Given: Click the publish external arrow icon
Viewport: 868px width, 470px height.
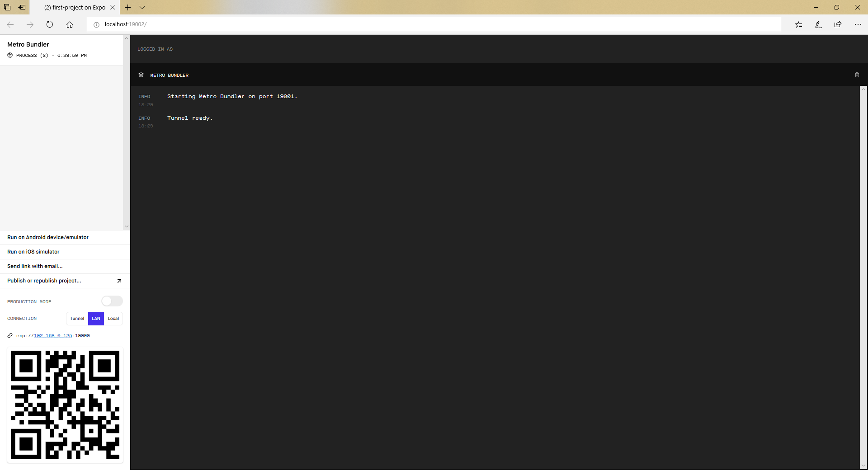Looking at the screenshot, I should [119, 281].
